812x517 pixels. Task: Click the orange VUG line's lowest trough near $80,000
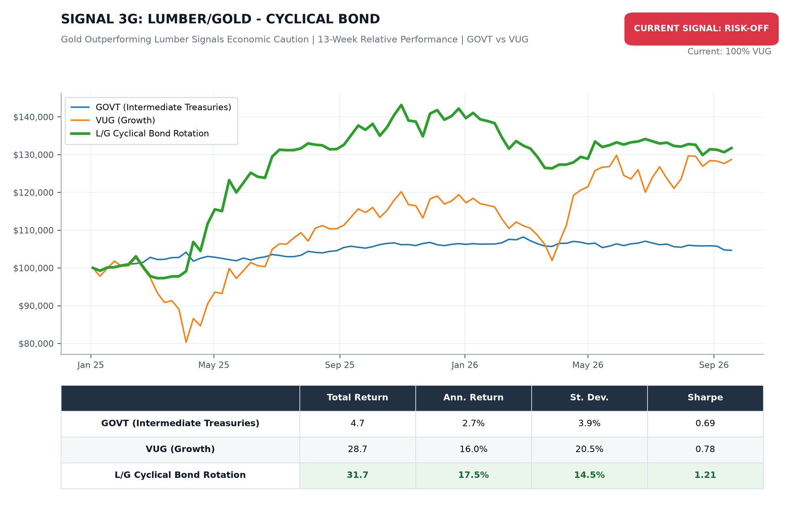pyautogui.click(x=186, y=342)
